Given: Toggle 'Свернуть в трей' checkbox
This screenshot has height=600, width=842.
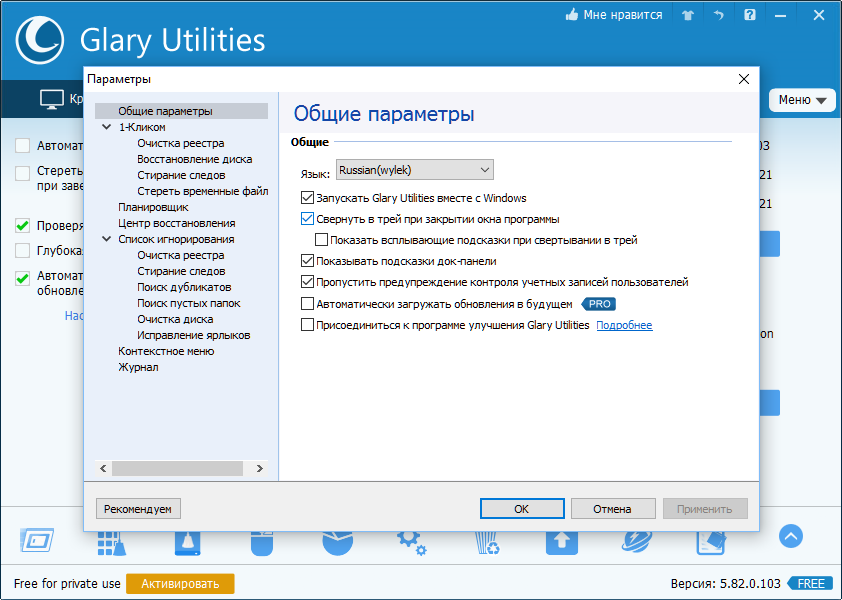Looking at the screenshot, I should coord(308,219).
